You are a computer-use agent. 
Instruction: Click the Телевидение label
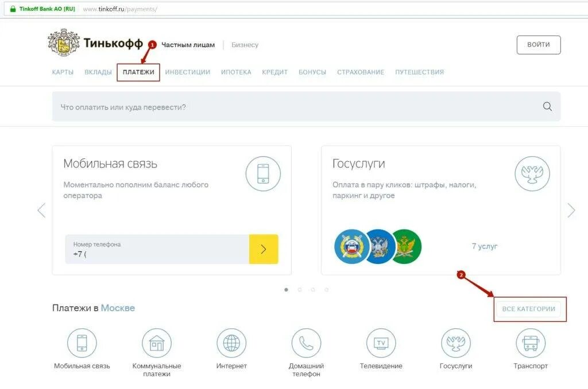(x=381, y=366)
